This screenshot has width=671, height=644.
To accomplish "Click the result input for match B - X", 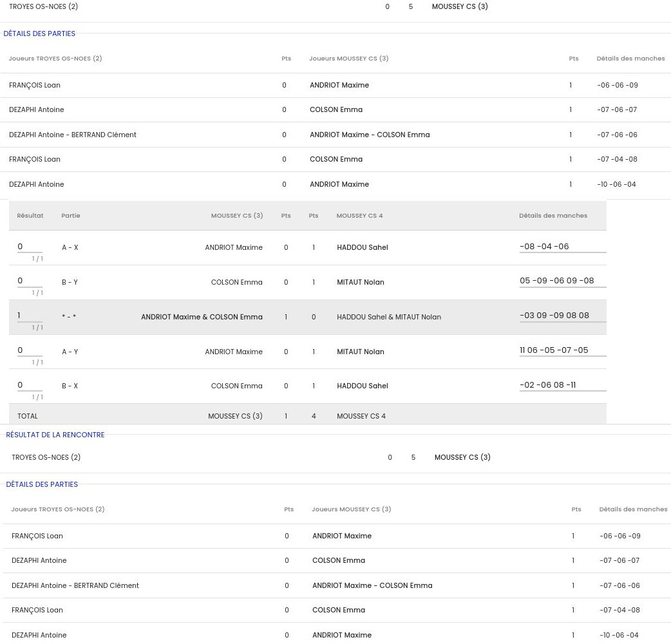I will pos(30,385).
